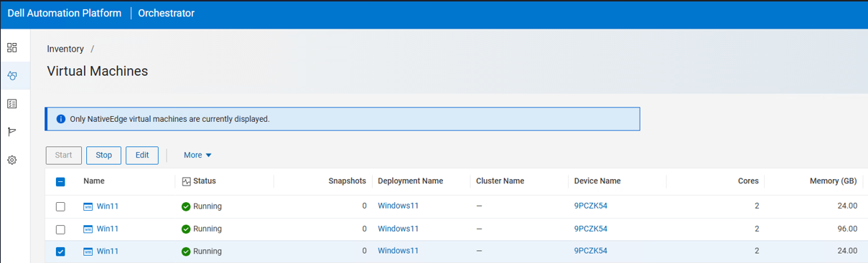The image size is (868, 263).
Task: Click the status pulse icon in Status header
Action: [187, 181]
